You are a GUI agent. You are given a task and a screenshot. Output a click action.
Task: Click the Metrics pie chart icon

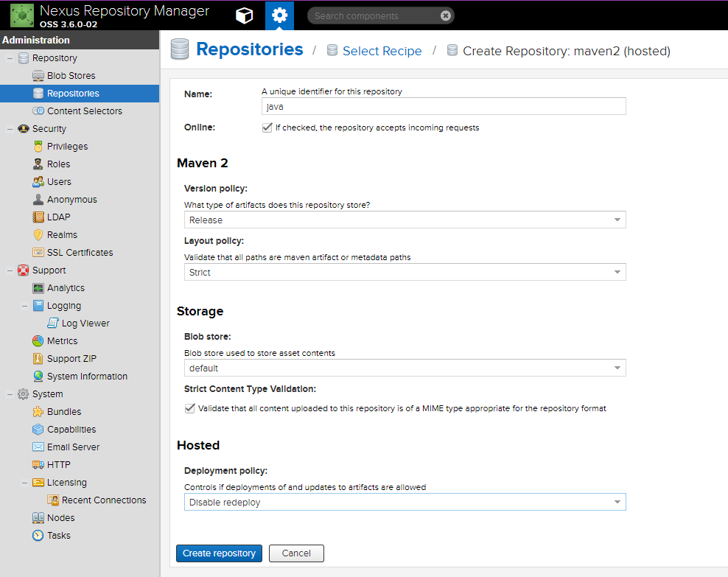click(x=38, y=340)
